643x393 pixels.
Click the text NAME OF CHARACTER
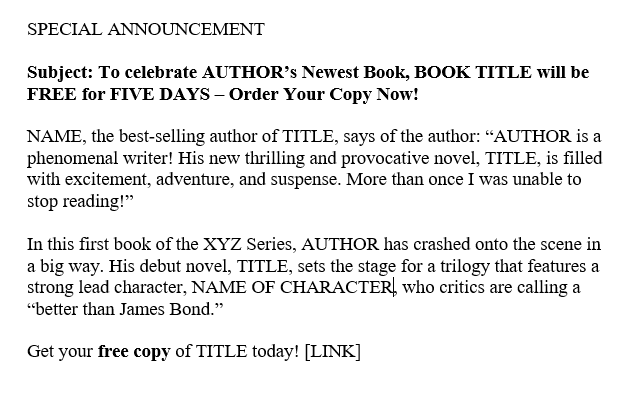pyautogui.click(x=292, y=288)
